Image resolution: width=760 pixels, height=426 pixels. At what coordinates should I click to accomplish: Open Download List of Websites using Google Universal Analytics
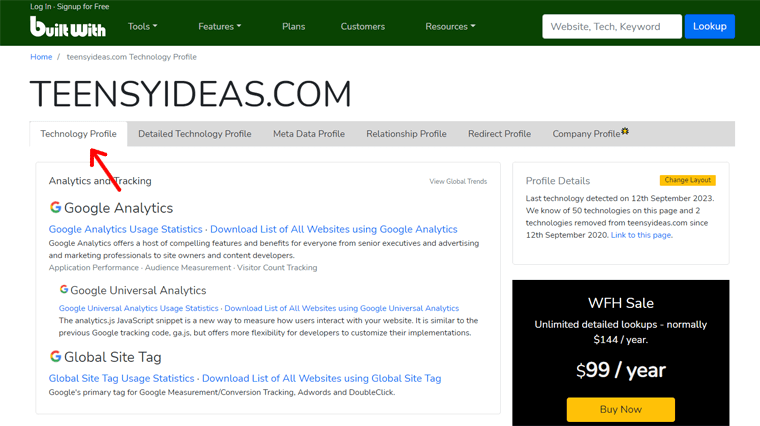pos(342,308)
